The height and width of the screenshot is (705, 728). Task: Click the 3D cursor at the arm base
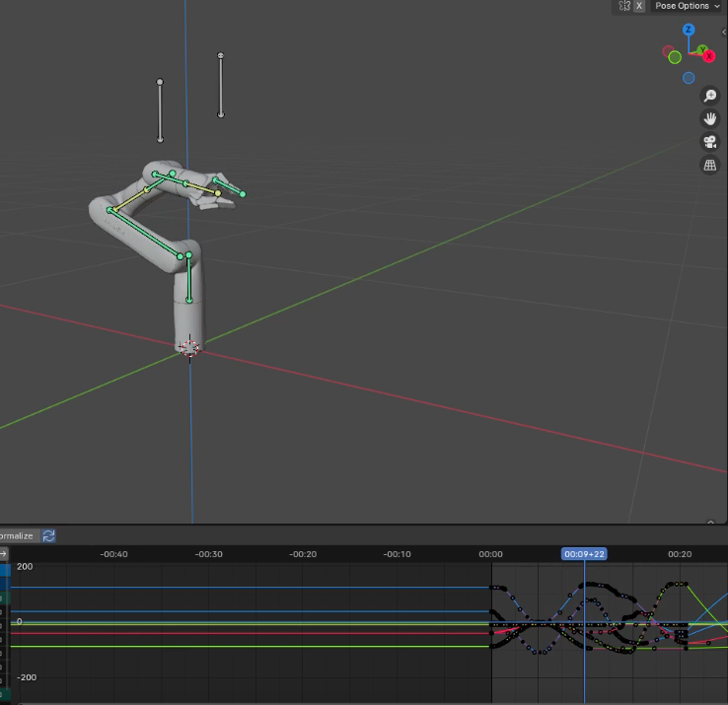coord(189,347)
